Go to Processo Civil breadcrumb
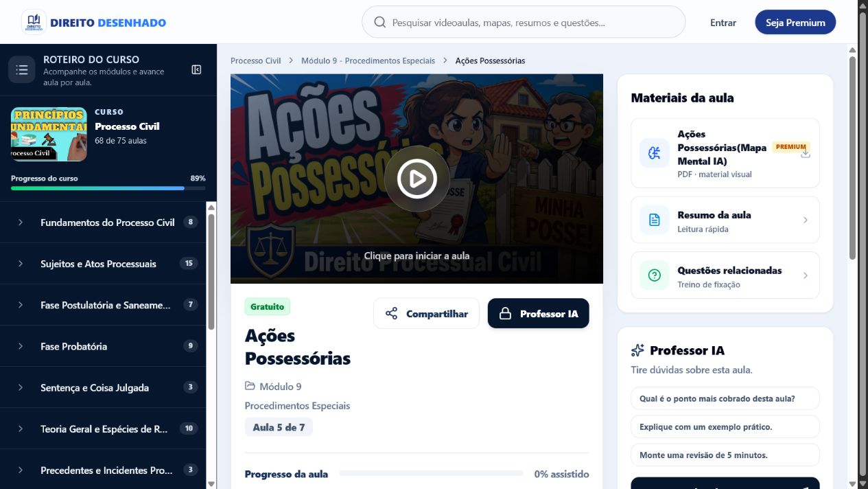The height and width of the screenshot is (489, 868). pyautogui.click(x=256, y=60)
